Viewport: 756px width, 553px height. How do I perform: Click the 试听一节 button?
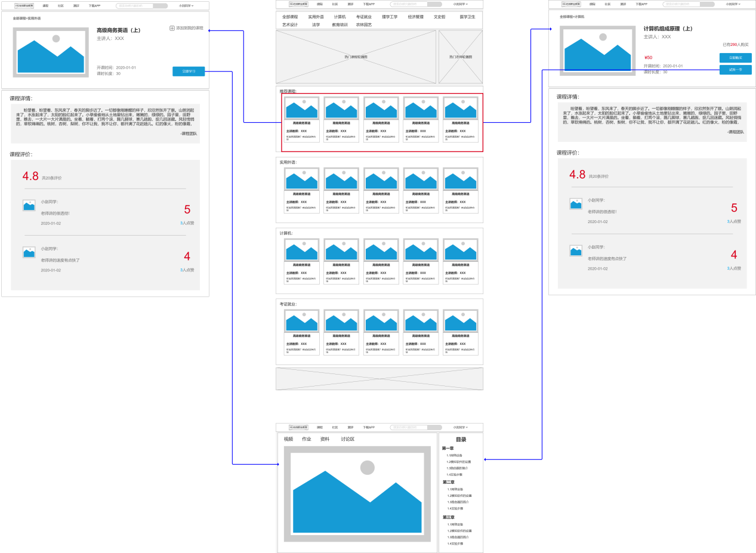(x=736, y=70)
